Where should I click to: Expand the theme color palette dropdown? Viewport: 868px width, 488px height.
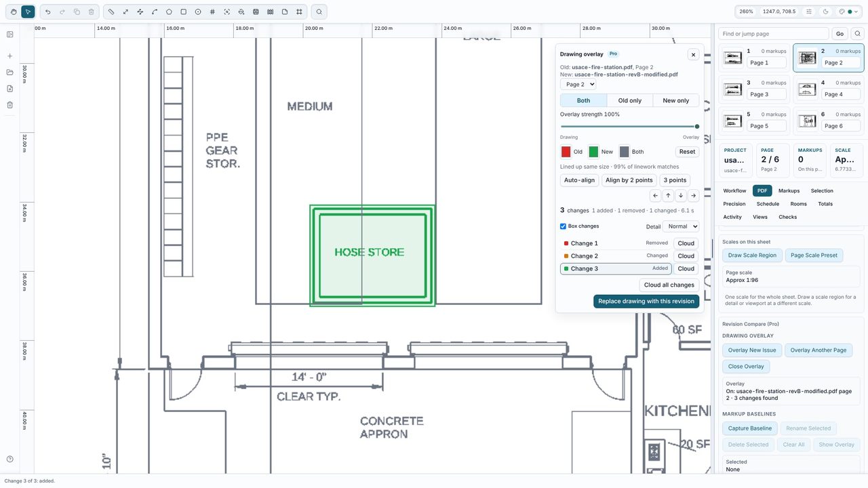848,12
